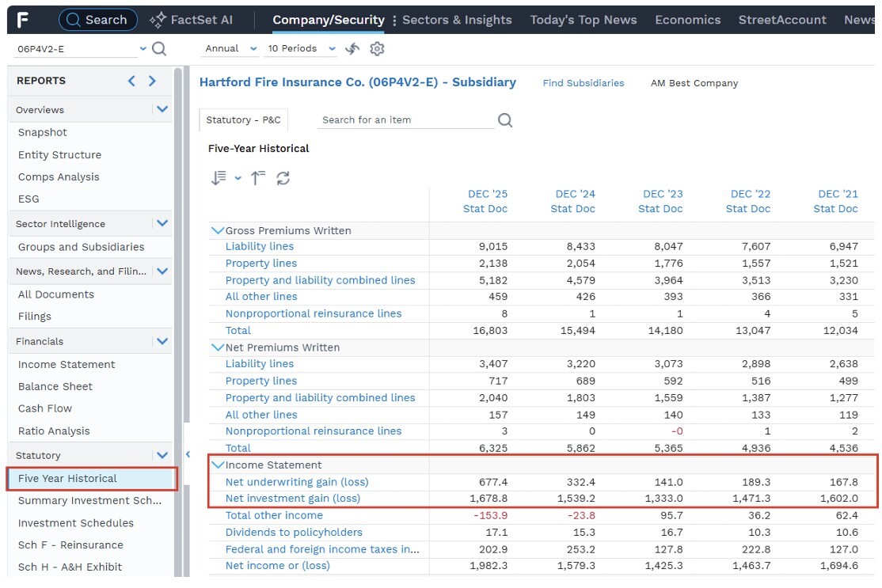Open the report settings gear icon
The height and width of the screenshot is (588, 882).
point(377,49)
